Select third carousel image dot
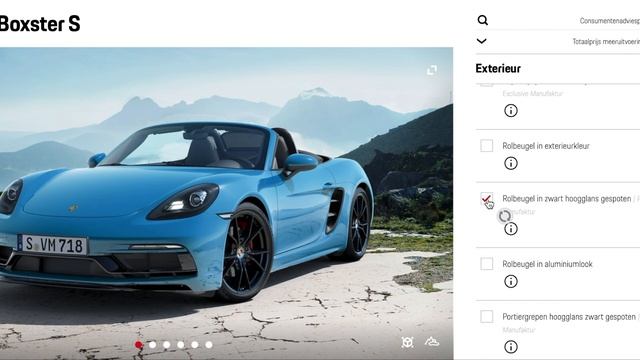Screen dimensions: 640x360 coord(167,345)
